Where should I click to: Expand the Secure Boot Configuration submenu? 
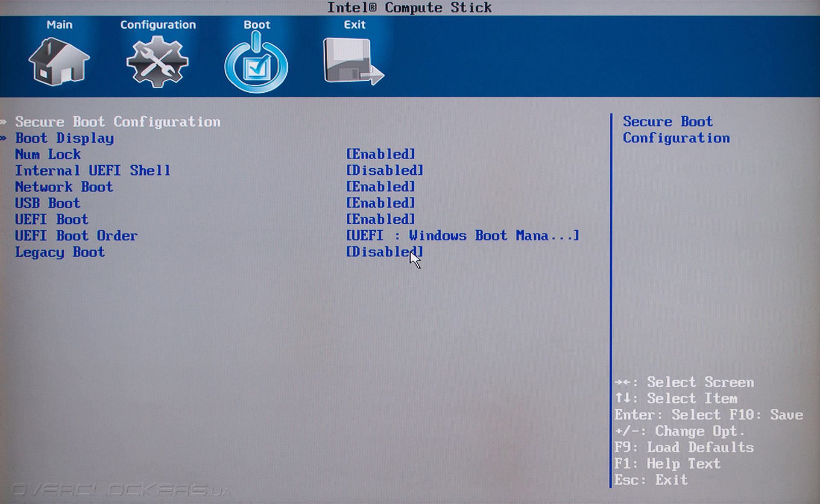[118, 122]
